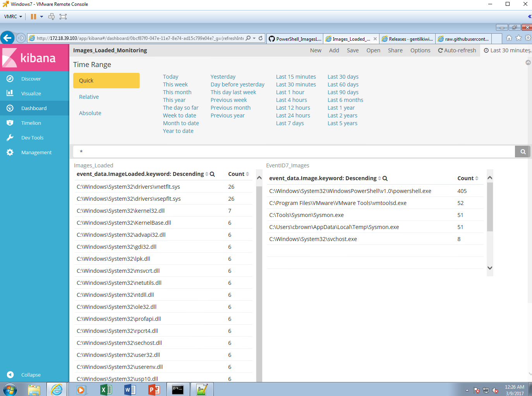Open PowerPoint from the taskbar
This screenshot has height=396, width=532.
(154, 389)
